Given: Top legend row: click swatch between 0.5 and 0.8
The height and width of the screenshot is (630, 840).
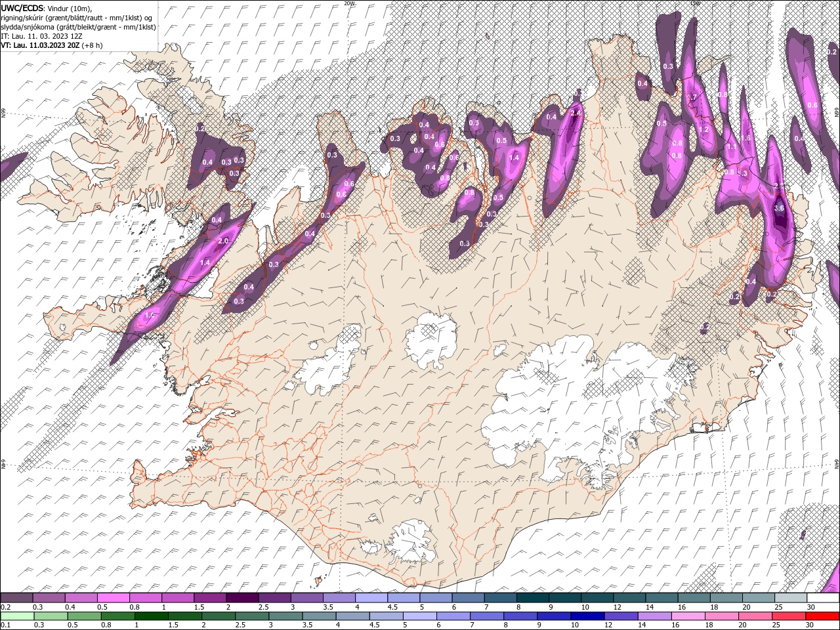Looking at the screenshot, I should coord(114,597).
